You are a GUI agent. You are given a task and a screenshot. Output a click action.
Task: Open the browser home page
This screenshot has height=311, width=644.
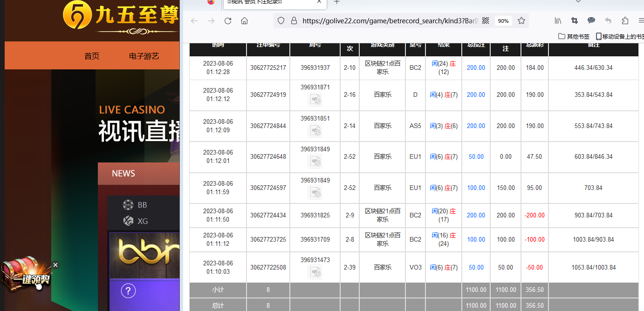[x=244, y=21]
